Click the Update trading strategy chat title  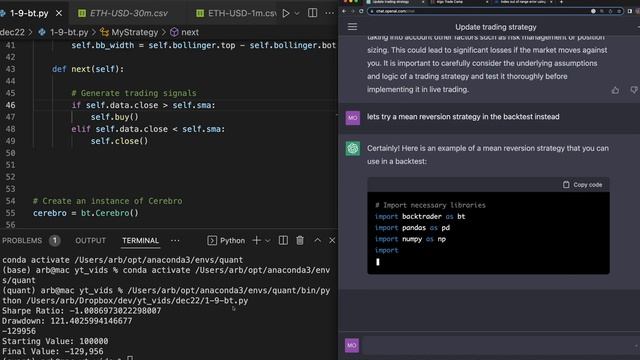pyautogui.click(x=496, y=27)
